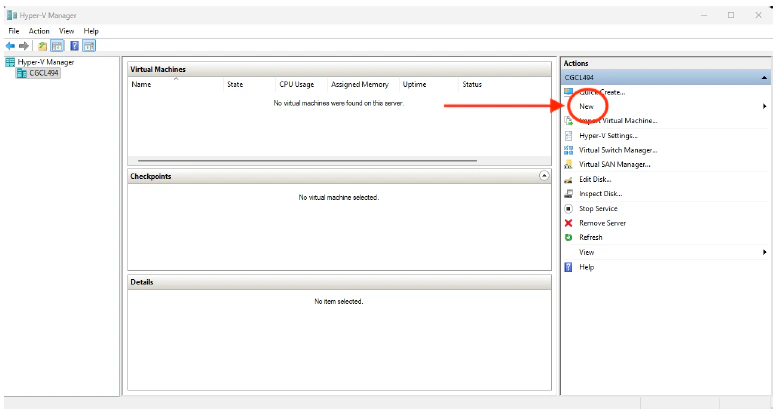Image resolution: width=777 pixels, height=413 pixels.
Task: Click the Up one level folder icon
Action: pyautogui.click(x=43, y=46)
